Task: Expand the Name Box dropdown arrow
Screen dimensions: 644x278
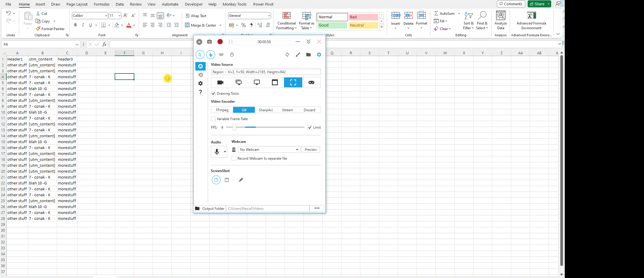Action: (77, 44)
